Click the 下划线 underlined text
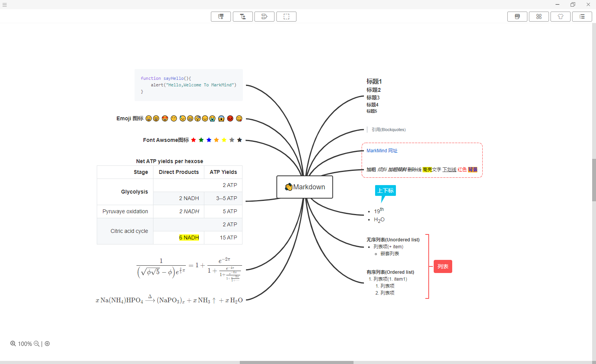 (449, 170)
